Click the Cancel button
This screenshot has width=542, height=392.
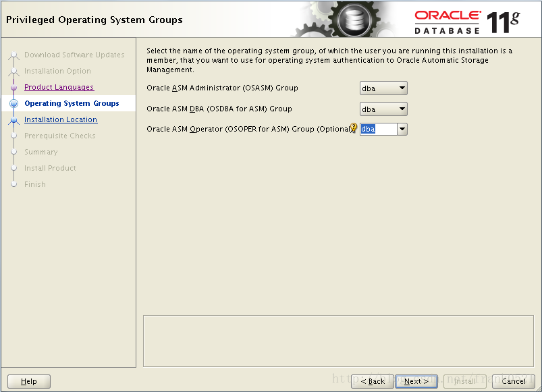tap(514, 381)
